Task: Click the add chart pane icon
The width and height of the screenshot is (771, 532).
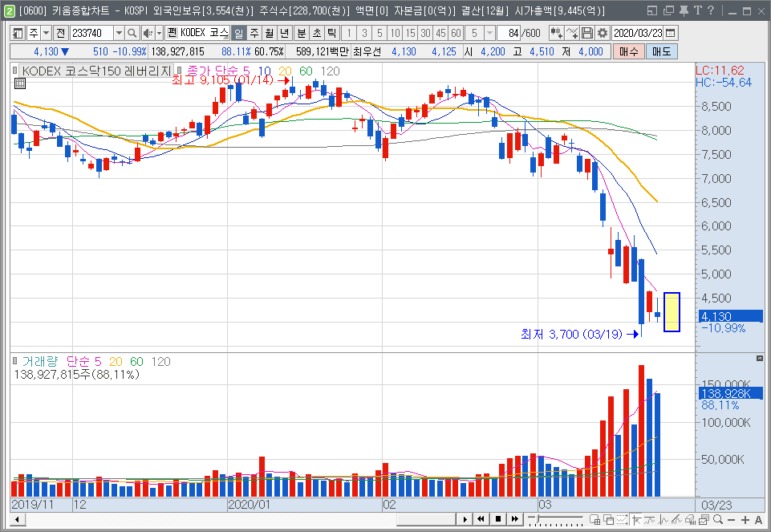Action: click(595, 519)
